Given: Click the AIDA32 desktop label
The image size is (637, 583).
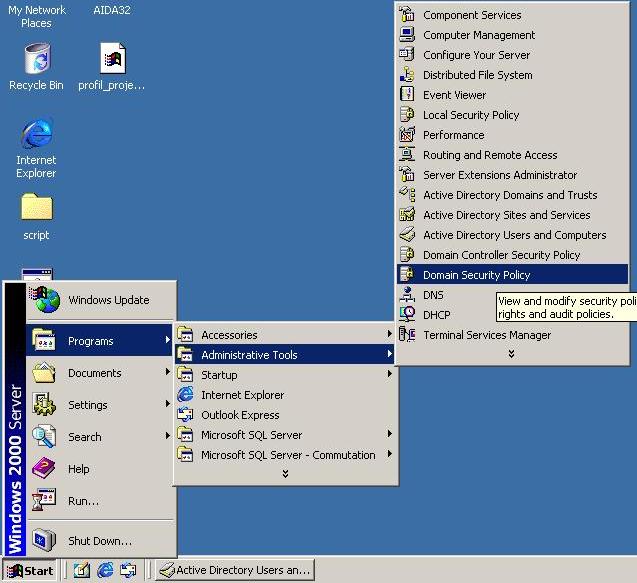Looking at the screenshot, I should point(112,10).
